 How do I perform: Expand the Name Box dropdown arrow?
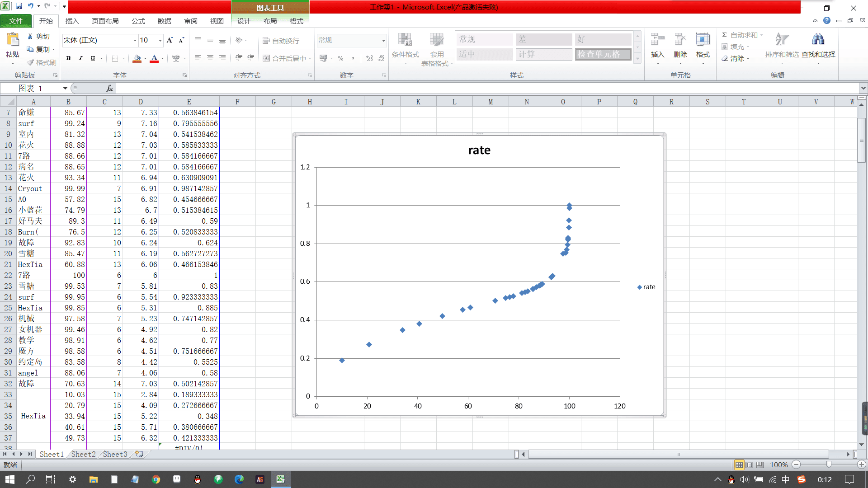65,89
